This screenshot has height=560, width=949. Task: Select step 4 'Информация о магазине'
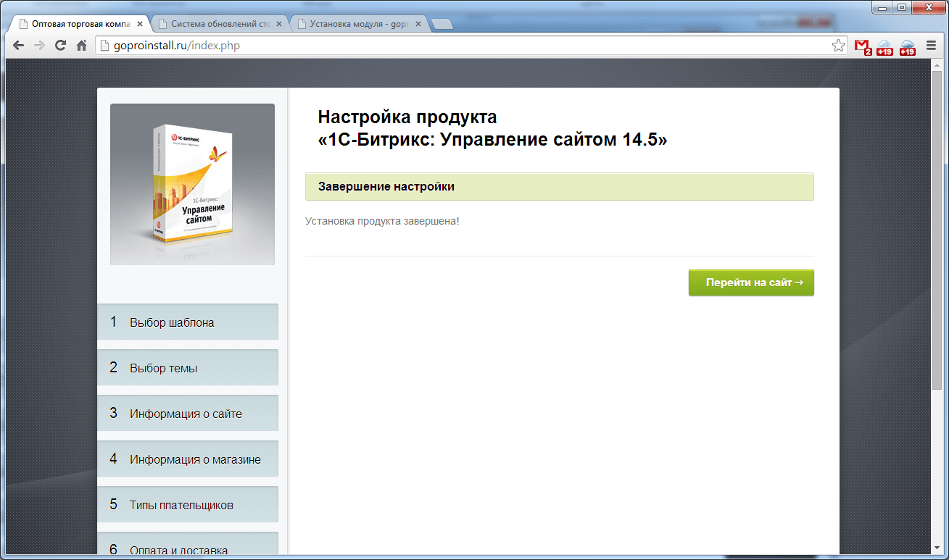pyautogui.click(x=188, y=459)
